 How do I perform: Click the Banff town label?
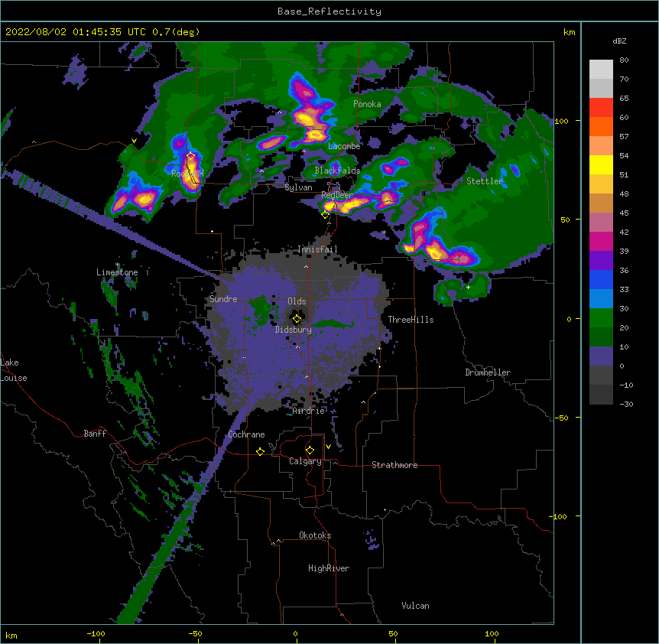click(95, 434)
